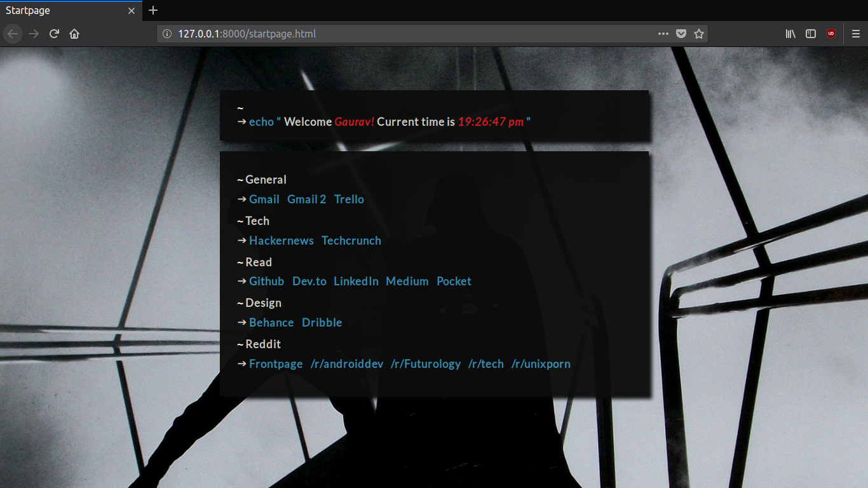Select the Startpage tab
This screenshot has width=868, height=488.
click(71, 11)
